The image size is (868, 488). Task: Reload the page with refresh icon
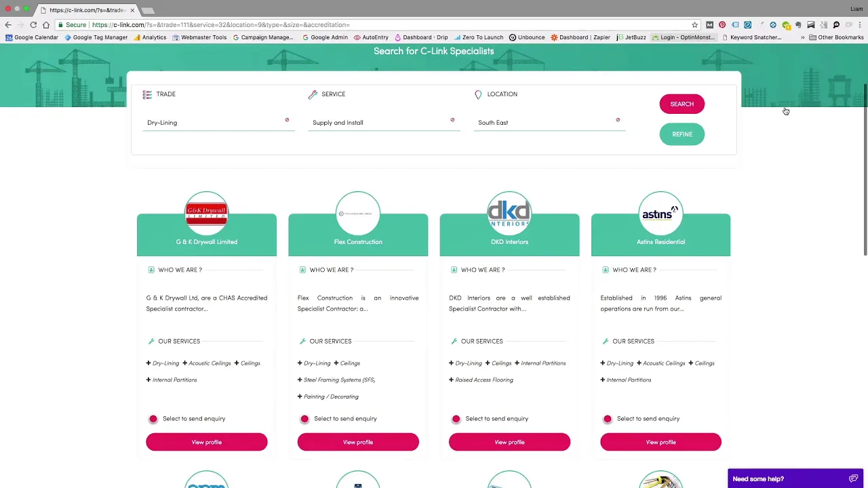[33, 25]
